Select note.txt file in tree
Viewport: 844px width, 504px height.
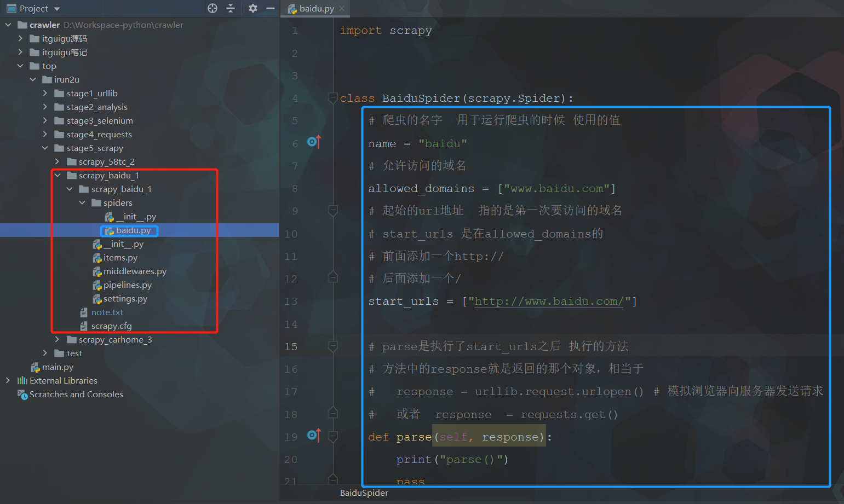tap(107, 312)
